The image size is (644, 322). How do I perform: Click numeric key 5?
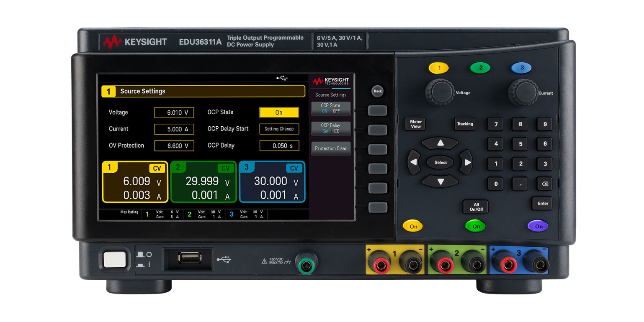click(520, 144)
